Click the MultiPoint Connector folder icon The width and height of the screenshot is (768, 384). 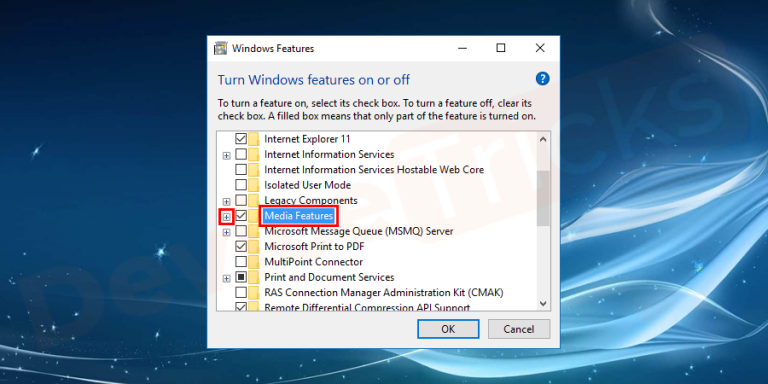[x=254, y=262]
